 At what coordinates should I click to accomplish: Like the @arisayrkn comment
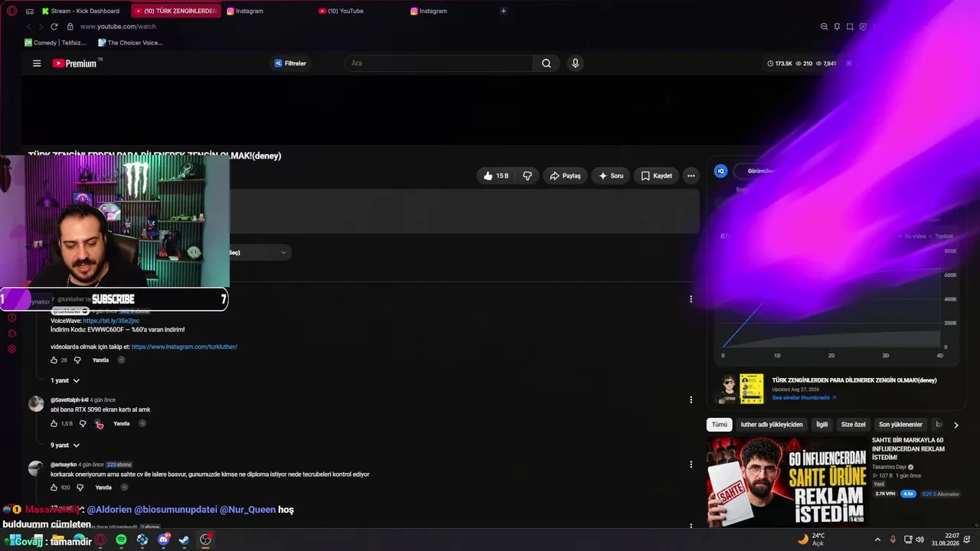pos(54,487)
